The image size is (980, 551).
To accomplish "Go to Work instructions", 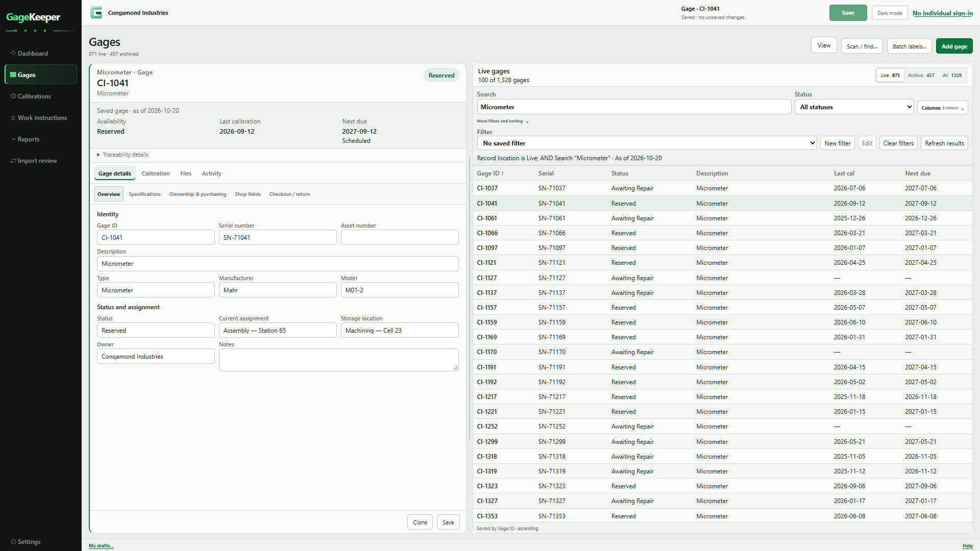I will tap(41, 118).
